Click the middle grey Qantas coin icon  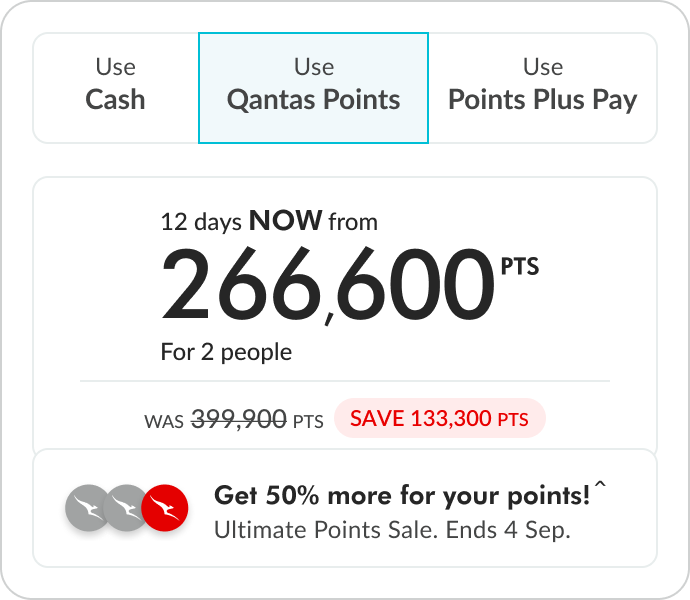[125, 508]
